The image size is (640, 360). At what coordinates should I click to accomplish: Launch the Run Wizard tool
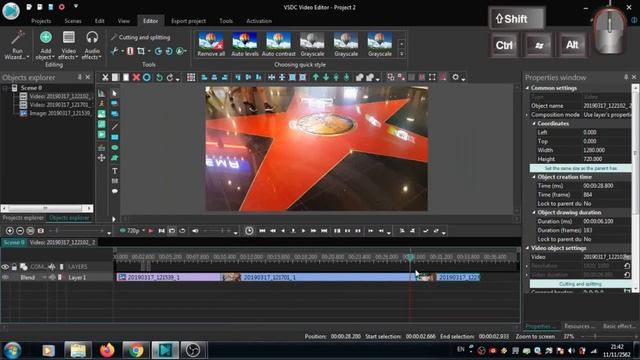point(17,45)
